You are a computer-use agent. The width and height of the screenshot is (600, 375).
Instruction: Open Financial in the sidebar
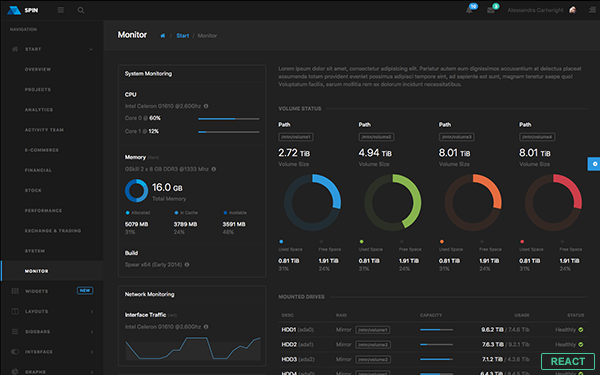click(38, 170)
